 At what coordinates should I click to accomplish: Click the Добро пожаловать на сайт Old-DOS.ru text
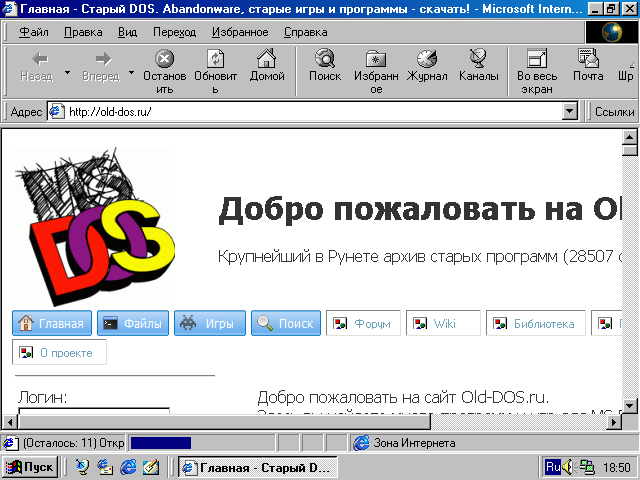(x=403, y=397)
